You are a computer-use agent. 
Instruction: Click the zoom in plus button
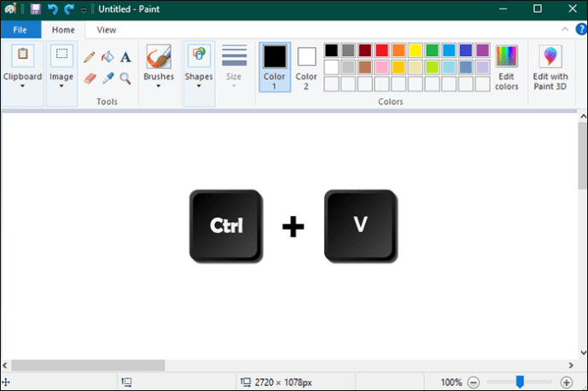click(x=567, y=382)
